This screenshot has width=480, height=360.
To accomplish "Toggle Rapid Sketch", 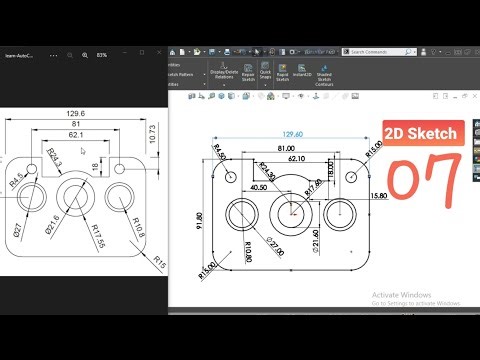I will coord(282,73).
